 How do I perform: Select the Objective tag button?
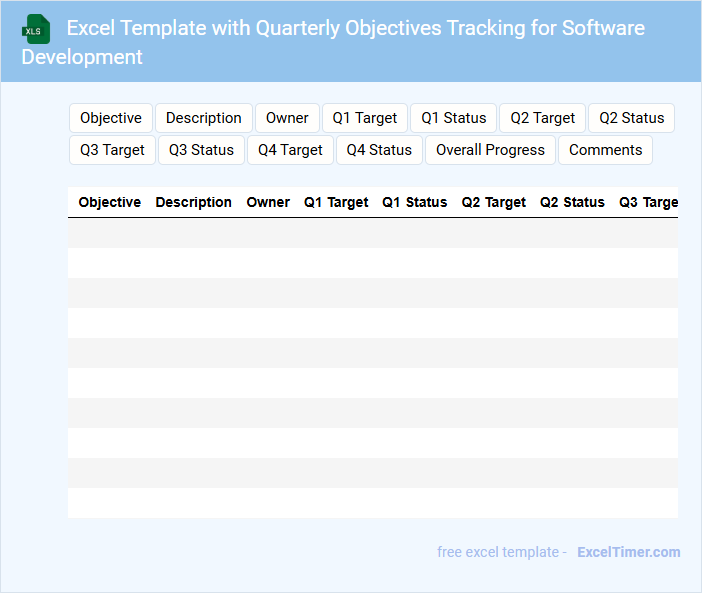tap(111, 118)
